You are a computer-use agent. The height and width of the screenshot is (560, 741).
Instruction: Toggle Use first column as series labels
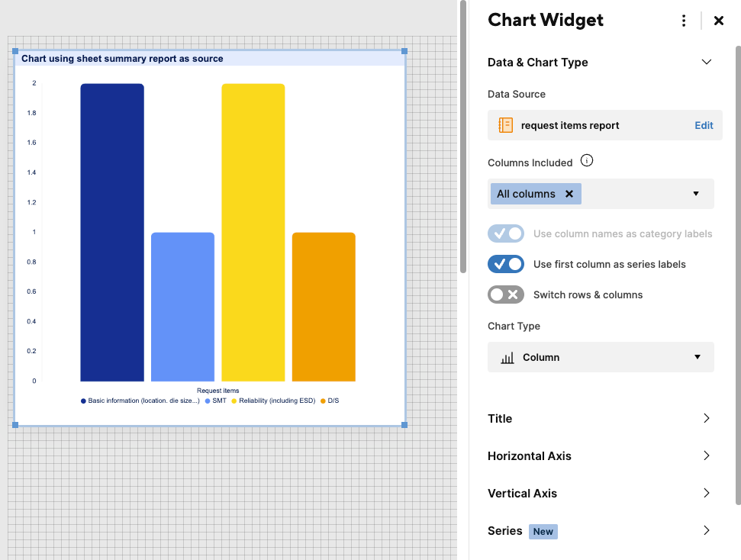pyautogui.click(x=506, y=264)
